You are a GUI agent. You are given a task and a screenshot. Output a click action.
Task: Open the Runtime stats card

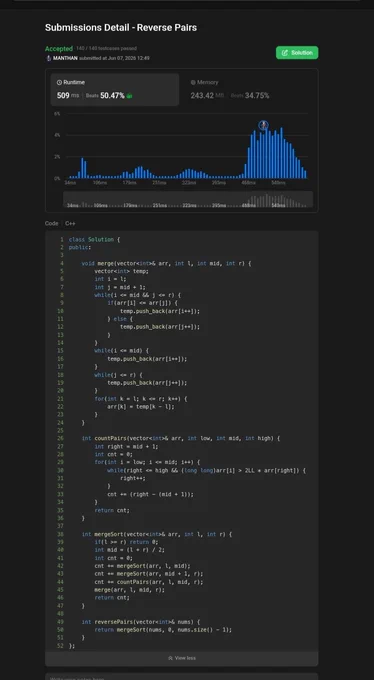coord(115,89)
